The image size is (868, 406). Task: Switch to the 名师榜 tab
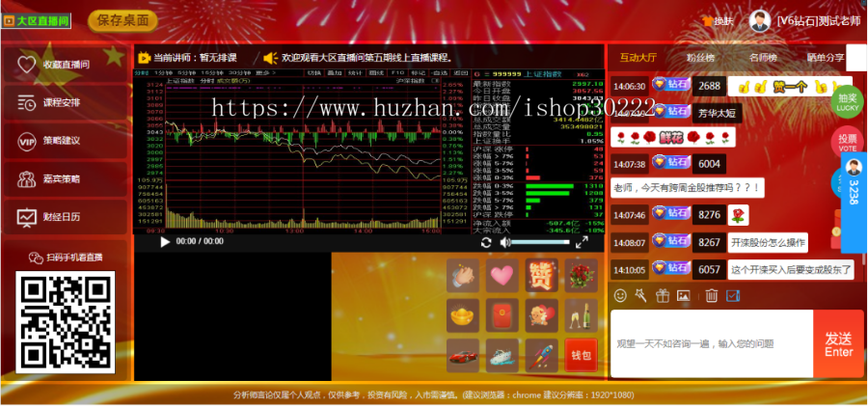(763, 58)
